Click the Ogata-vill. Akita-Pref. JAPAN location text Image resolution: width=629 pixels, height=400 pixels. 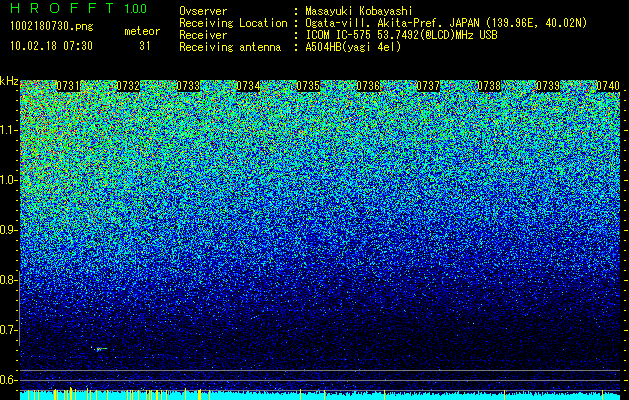pyautogui.click(x=446, y=23)
